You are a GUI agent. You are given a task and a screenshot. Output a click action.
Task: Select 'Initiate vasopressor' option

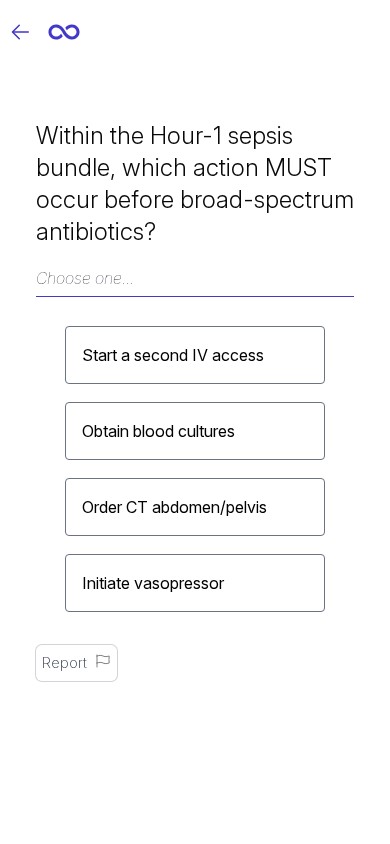[195, 583]
